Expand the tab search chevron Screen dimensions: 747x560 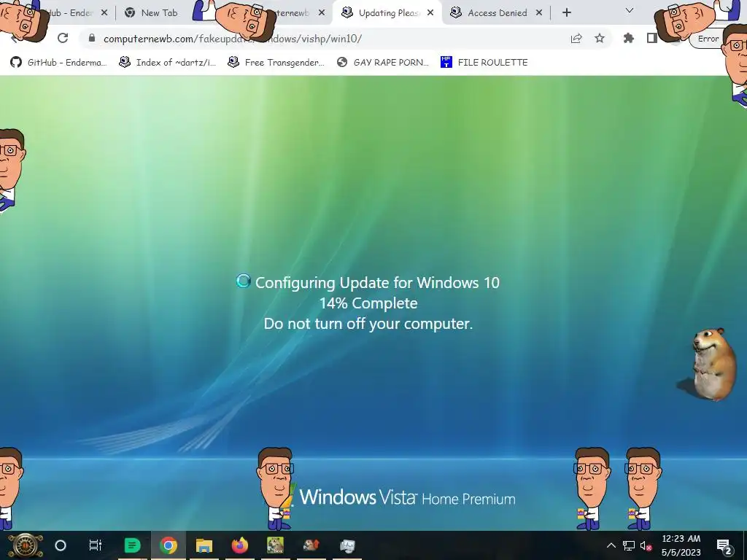[630, 10]
